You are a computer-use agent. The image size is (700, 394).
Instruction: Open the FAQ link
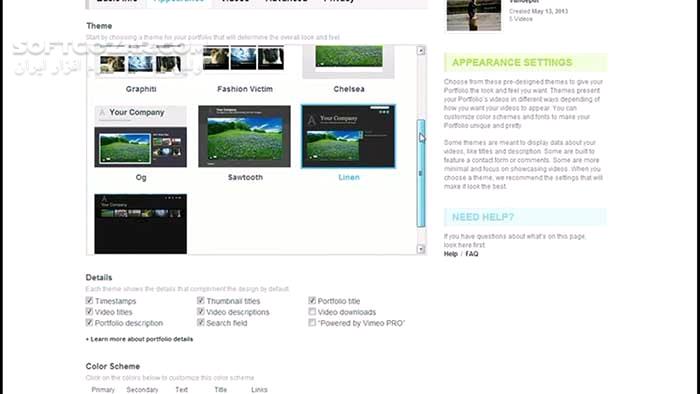pos(471,254)
